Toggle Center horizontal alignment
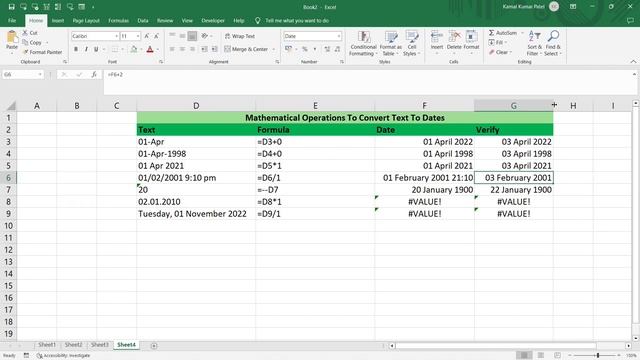Screen dimensions: 640x360 pos(182,49)
